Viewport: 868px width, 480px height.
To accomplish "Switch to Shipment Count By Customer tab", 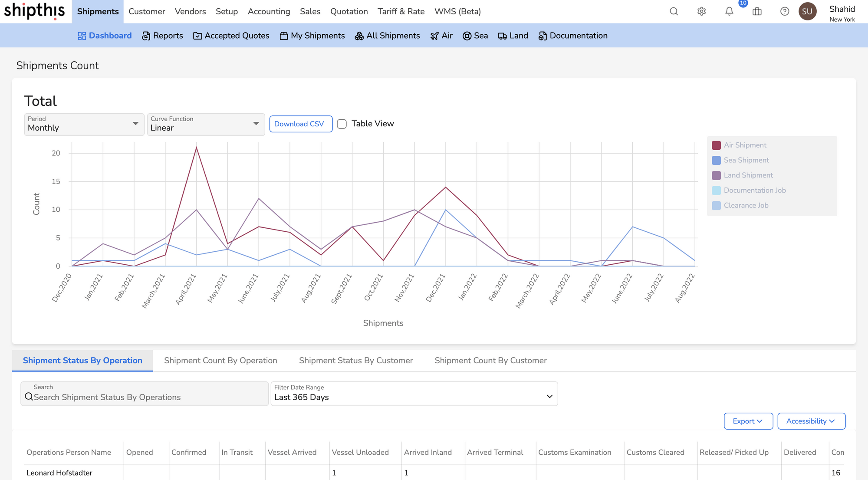I will pyautogui.click(x=491, y=360).
